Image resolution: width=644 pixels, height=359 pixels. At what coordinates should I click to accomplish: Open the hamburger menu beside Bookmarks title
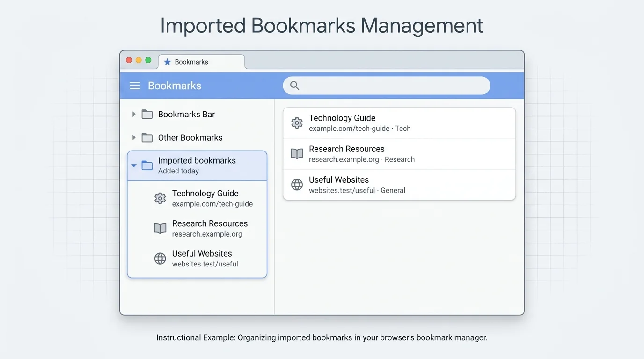point(135,86)
